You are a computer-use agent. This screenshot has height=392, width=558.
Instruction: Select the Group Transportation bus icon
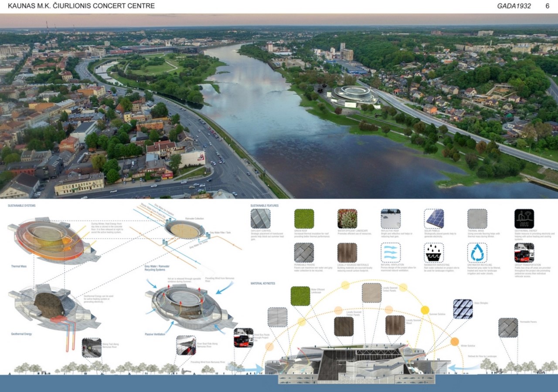(524, 253)
